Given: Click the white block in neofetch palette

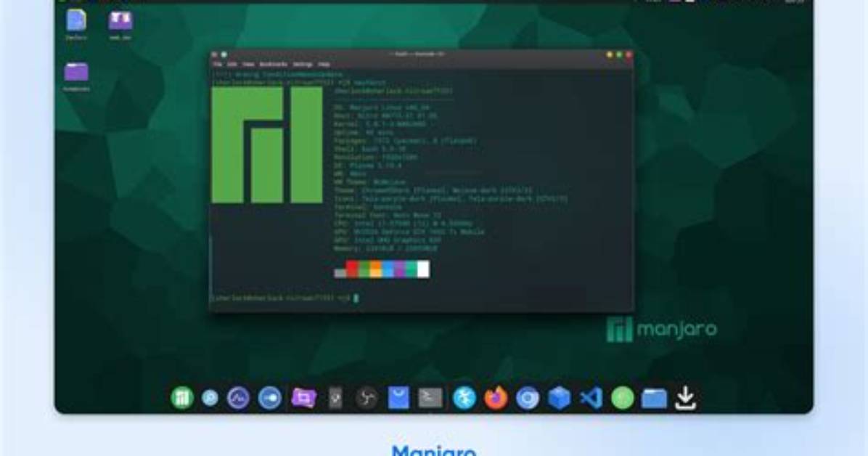Looking at the screenshot, I should tap(423, 269).
